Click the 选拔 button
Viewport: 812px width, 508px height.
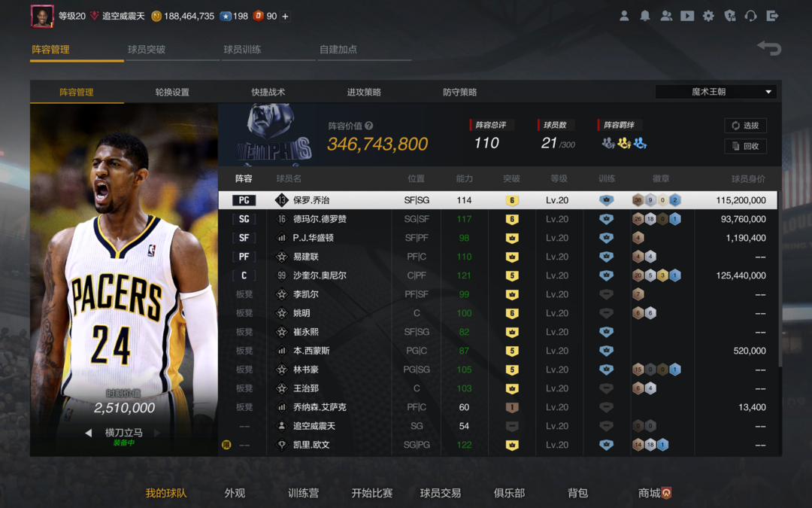coord(745,126)
